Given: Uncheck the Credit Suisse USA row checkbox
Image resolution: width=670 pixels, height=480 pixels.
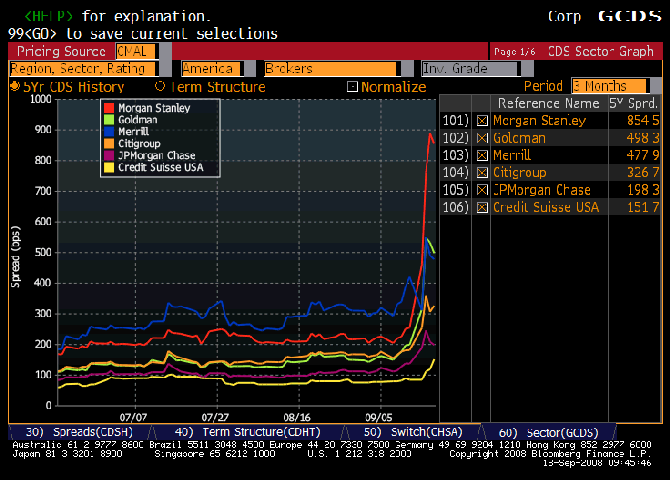Looking at the screenshot, I should 483,207.
